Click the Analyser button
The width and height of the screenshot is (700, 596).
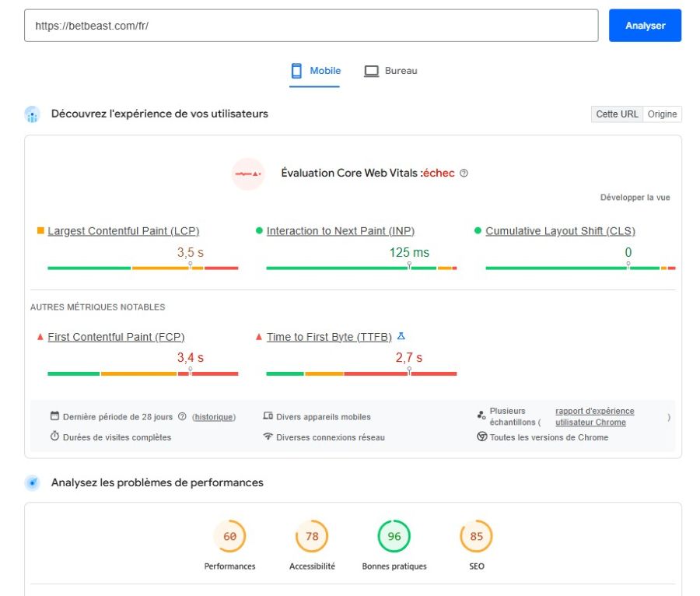pyautogui.click(x=645, y=26)
